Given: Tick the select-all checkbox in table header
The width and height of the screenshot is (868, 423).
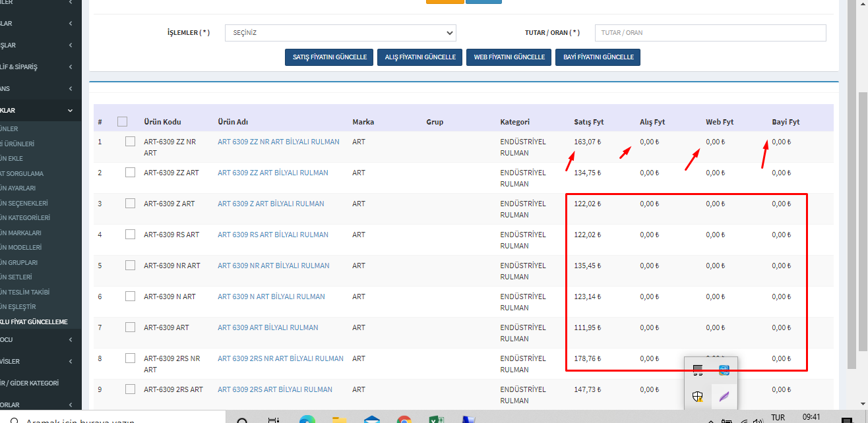Looking at the screenshot, I should click(x=122, y=121).
